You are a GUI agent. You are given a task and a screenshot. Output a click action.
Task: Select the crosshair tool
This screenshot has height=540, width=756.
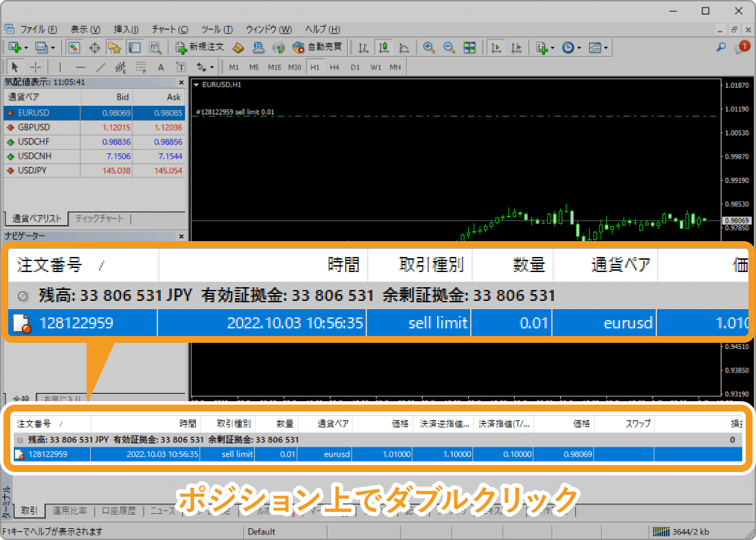pos(35,67)
